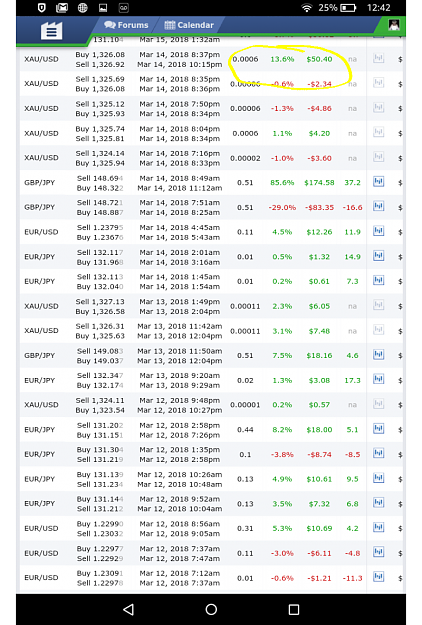
Task: Open chart icon for EUR/USD -$1.21 trade
Action: (378, 578)
